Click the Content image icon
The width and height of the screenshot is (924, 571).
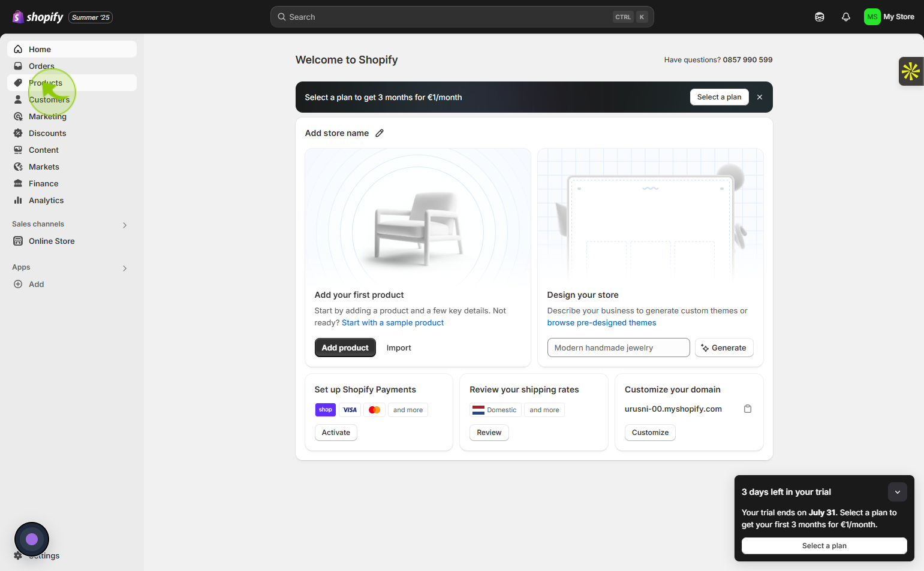coord(18,150)
